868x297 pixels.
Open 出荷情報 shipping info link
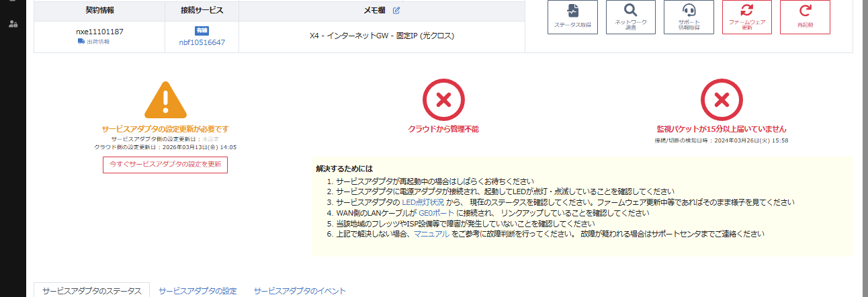coord(94,42)
